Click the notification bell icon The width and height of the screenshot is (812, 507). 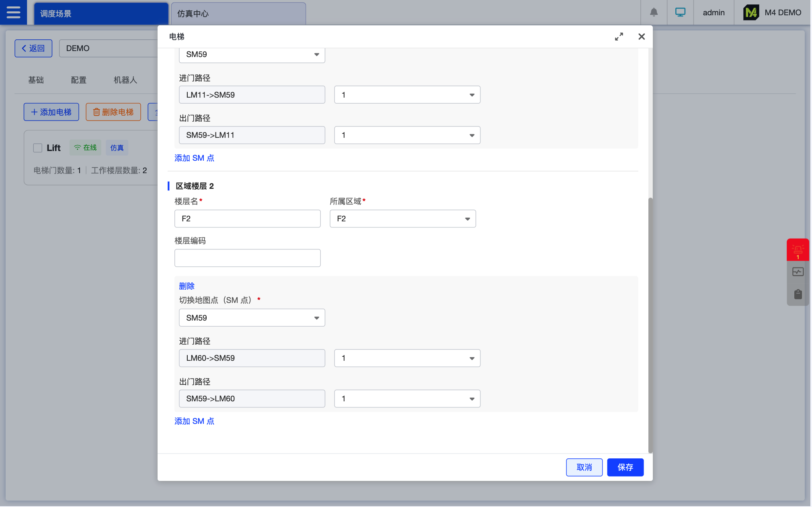coord(654,12)
